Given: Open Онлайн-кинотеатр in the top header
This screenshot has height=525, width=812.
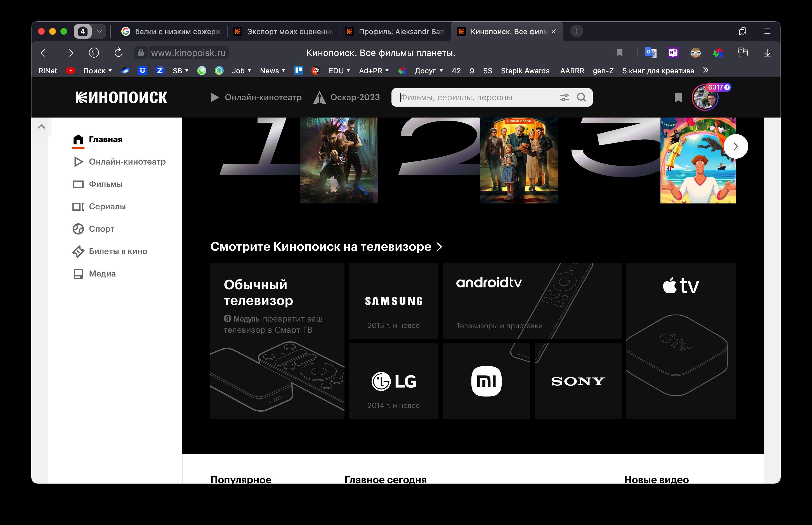Looking at the screenshot, I should 256,97.
